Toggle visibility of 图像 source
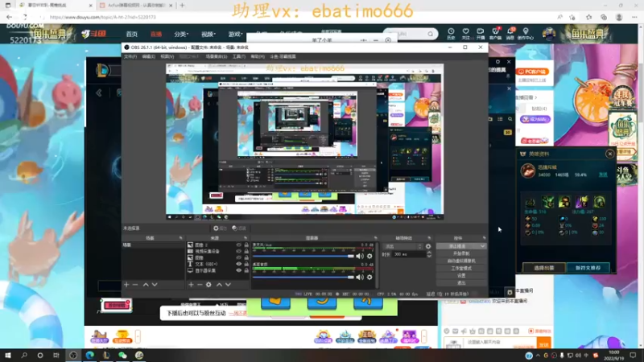The height and width of the screenshot is (362, 644). point(238,257)
